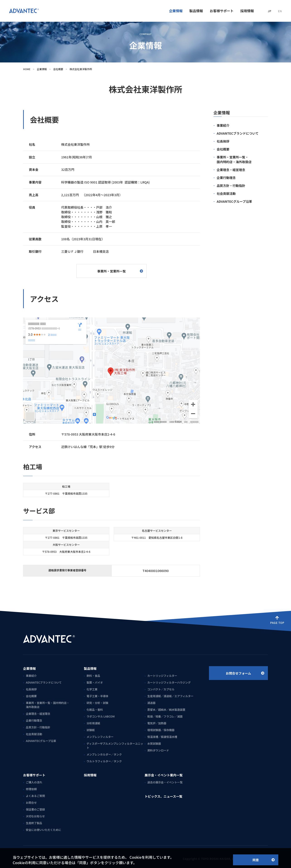
Task: Click the 事業所・営業所一覧 button
Action: (x=112, y=271)
